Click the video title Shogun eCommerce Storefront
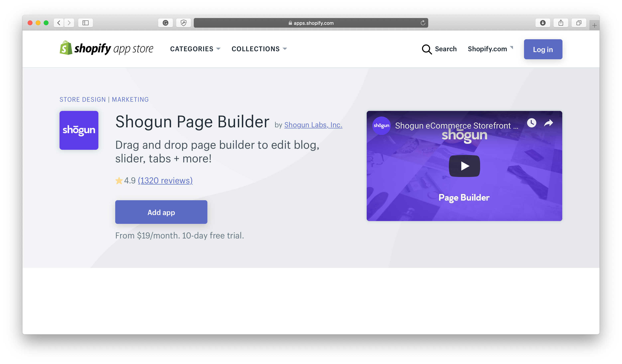The image size is (622, 364). click(456, 126)
